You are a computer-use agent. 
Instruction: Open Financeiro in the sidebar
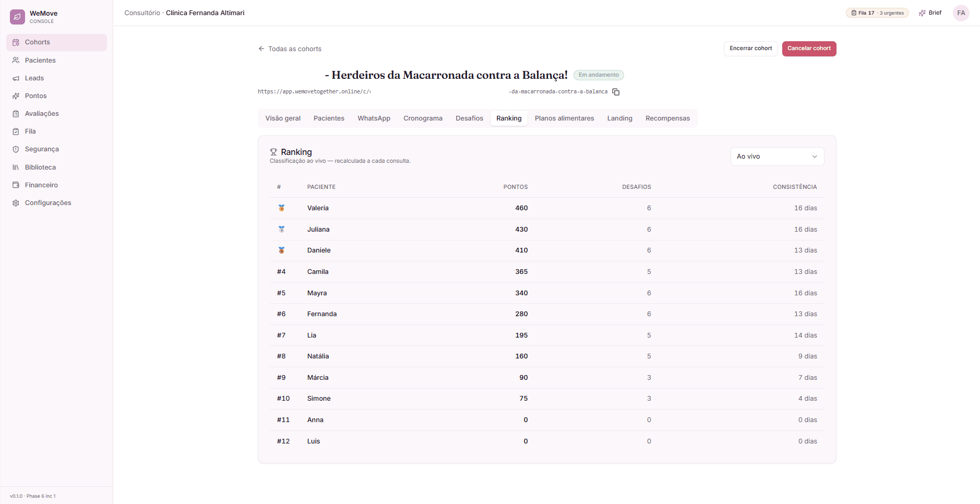(x=56, y=185)
